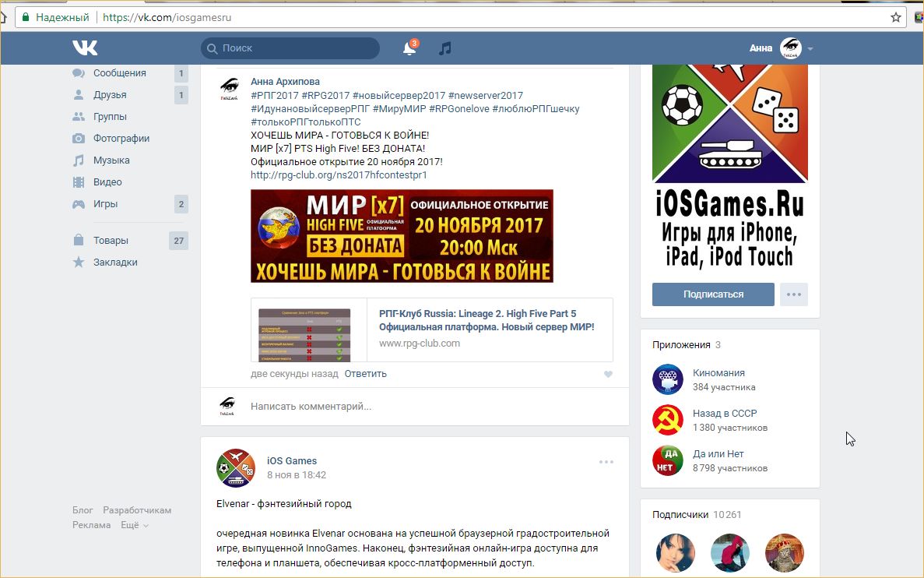924x578 pixels.
Task: Open Группы in the sidebar
Action: [110, 117]
